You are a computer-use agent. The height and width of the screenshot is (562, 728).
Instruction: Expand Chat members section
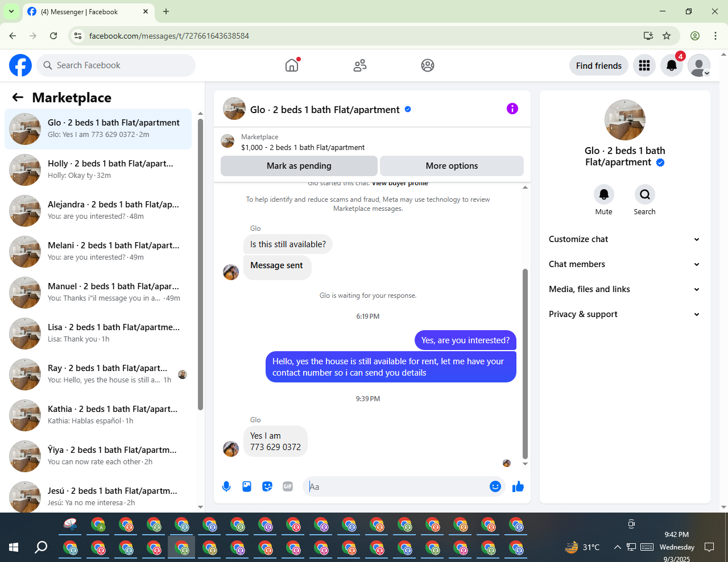[x=624, y=264]
